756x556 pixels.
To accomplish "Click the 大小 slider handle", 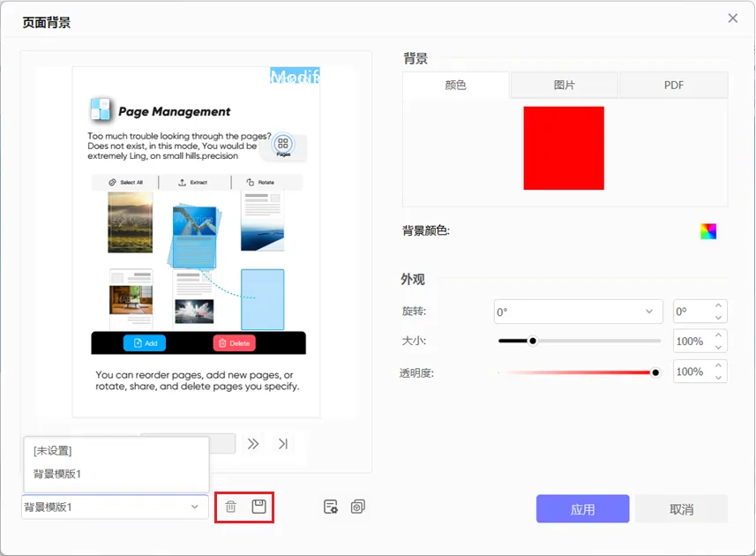I will coord(533,342).
